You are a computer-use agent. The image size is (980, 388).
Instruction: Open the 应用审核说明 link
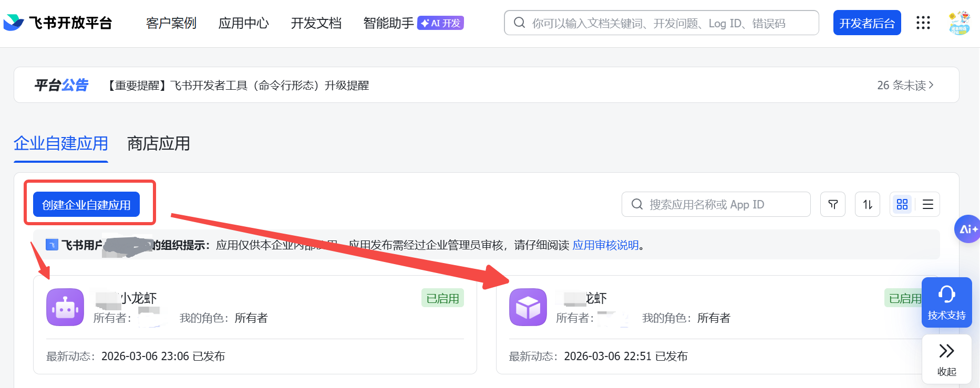click(605, 245)
